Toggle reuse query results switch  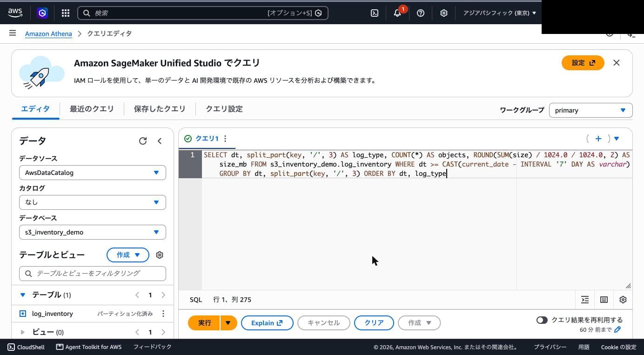pyautogui.click(x=542, y=320)
